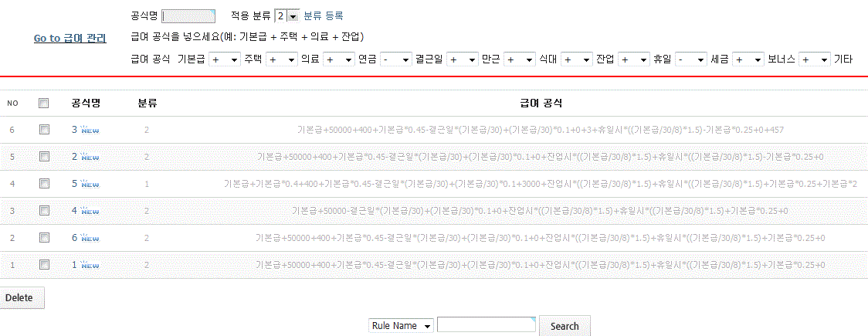Click the NEW badge in row NO 5

[x=90, y=157]
